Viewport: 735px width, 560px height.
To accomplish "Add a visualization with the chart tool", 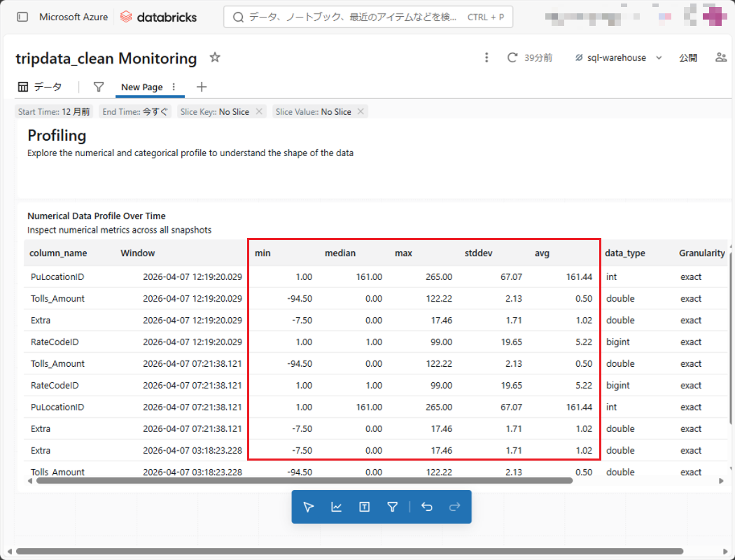I will click(x=337, y=507).
